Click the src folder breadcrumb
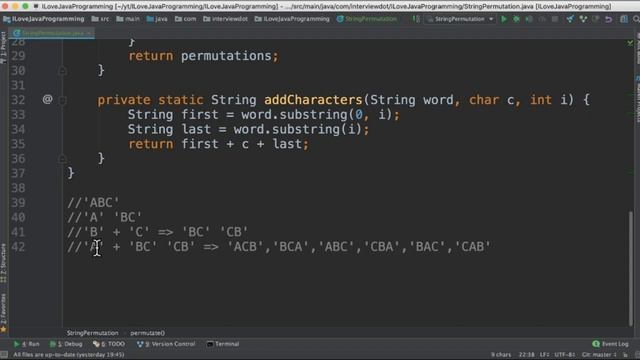 pos(100,19)
